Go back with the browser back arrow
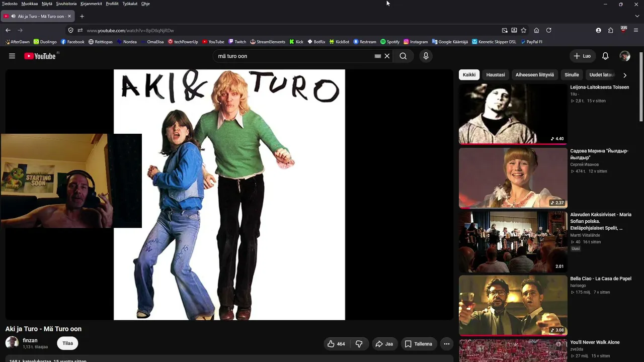Viewport: 644px width, 362px height. [x=8, y=30]
